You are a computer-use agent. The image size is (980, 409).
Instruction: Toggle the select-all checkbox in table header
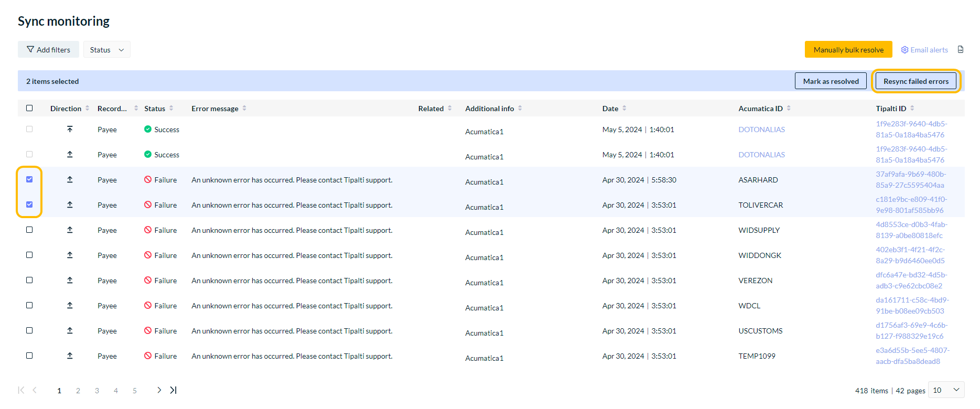[x=29, y=108]
